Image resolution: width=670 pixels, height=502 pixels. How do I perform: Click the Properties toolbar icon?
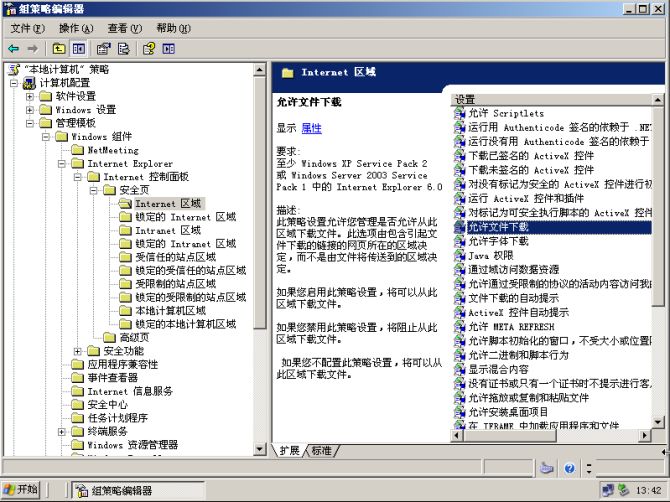104,48
